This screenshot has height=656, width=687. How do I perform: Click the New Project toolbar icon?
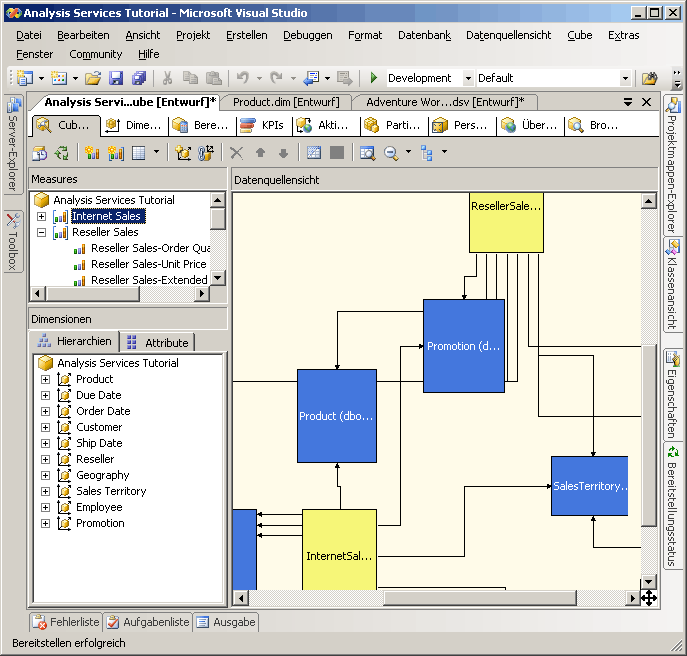25,78
